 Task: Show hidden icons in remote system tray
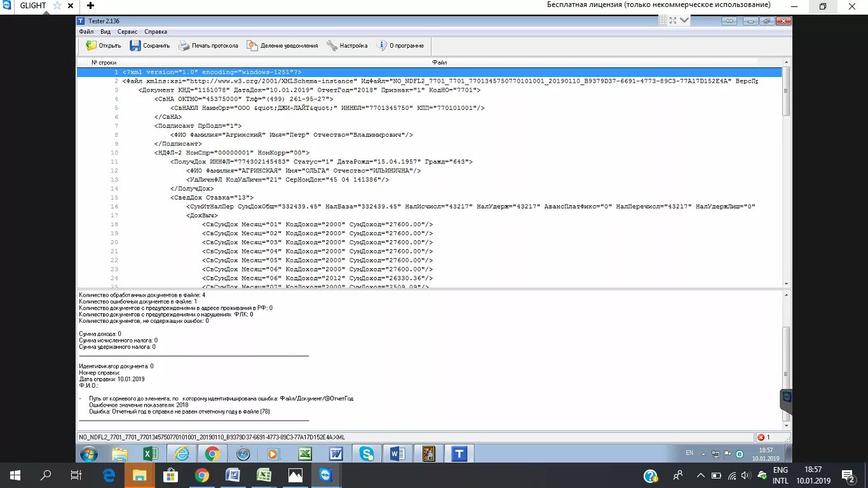pyautogui.click(x=705, y=454)
